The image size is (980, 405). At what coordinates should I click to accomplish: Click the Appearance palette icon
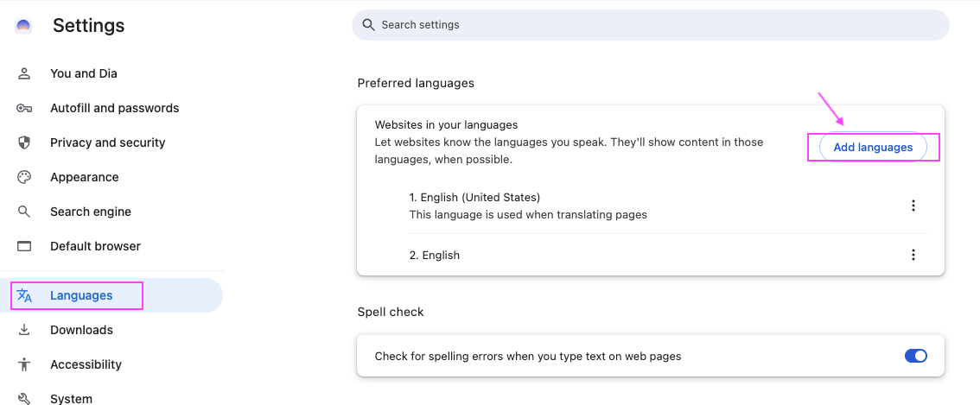point(23,178)
